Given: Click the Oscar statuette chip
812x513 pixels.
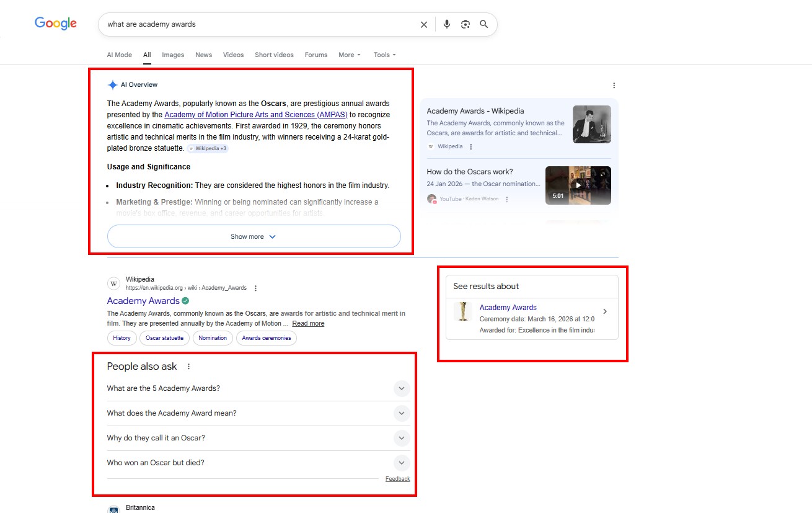Looking at the screenshot, I should pyautogui.click(x=164, y=338).
